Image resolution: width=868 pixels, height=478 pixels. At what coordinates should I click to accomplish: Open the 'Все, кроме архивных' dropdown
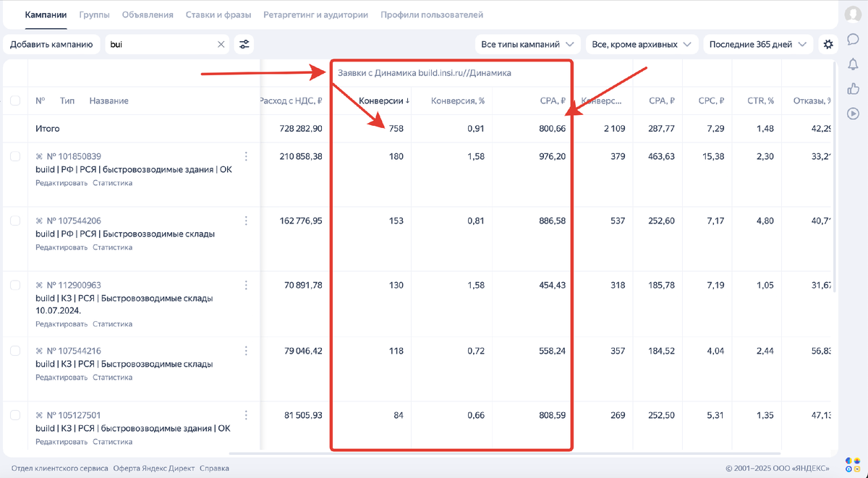click(642, 45)
